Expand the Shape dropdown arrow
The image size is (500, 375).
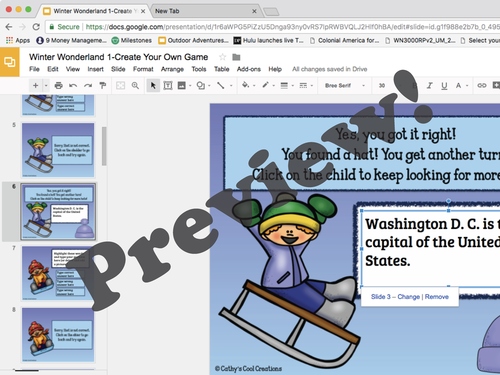(209, 86)
